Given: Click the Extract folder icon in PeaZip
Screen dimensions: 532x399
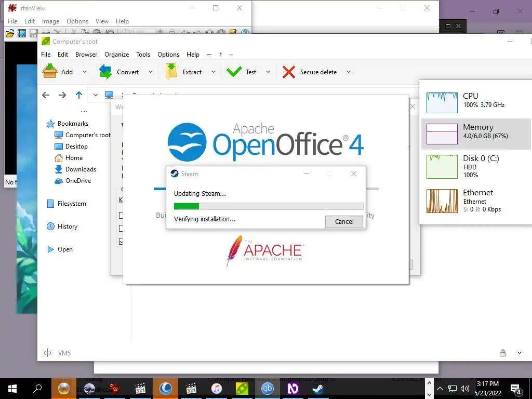Looking at the screenshot, I should tap(171, 72).
